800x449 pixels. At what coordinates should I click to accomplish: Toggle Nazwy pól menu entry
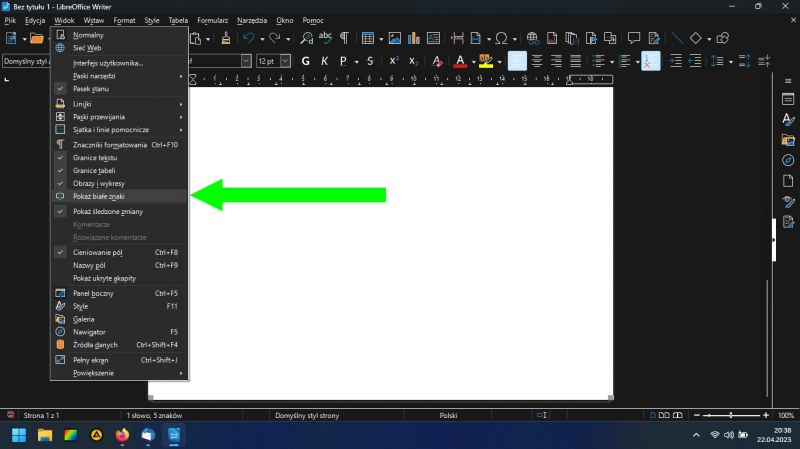tap(119, 265)
